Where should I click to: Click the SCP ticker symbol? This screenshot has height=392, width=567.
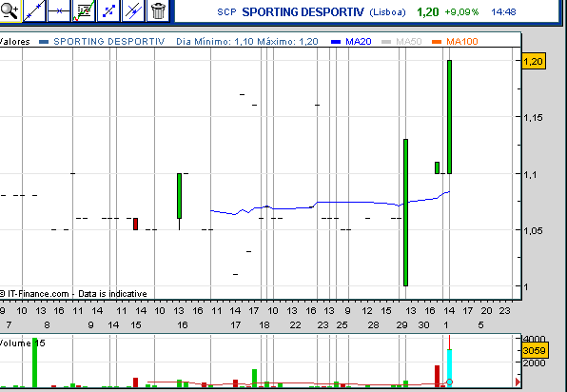coord(226,12)
